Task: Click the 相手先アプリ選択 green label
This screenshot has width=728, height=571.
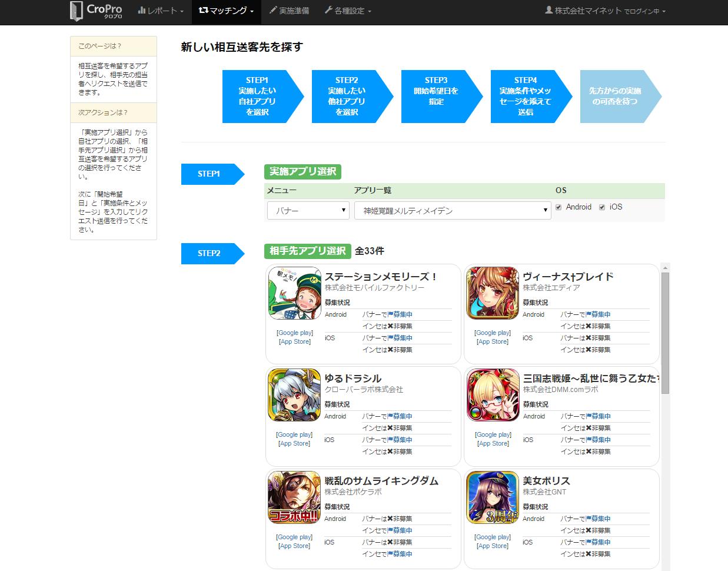Action: [x=308, y=251]
